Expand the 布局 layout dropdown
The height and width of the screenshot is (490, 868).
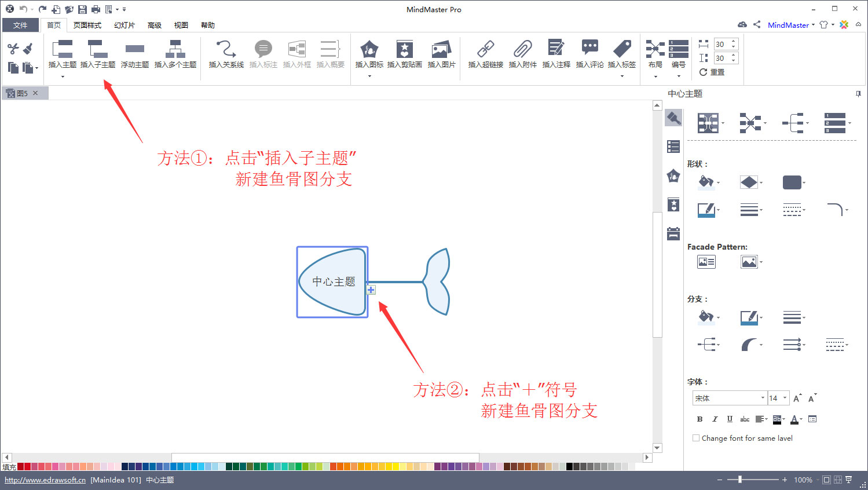pos(655,76)
